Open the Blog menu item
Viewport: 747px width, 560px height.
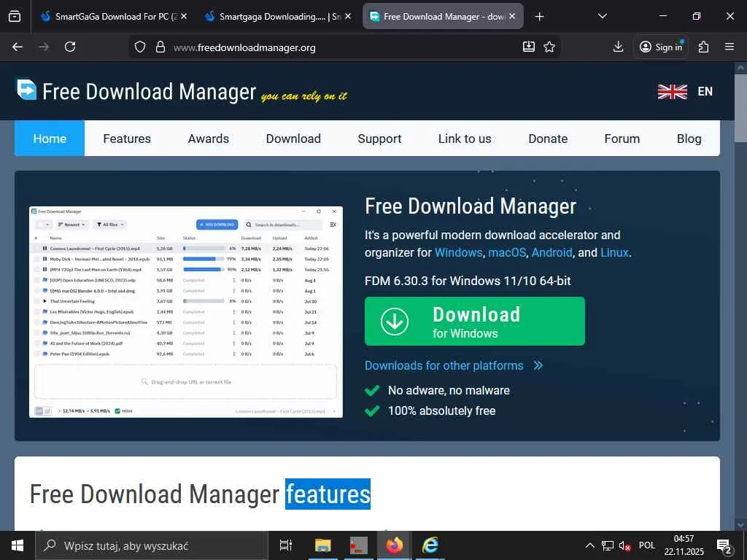click(x=689, y=139)
